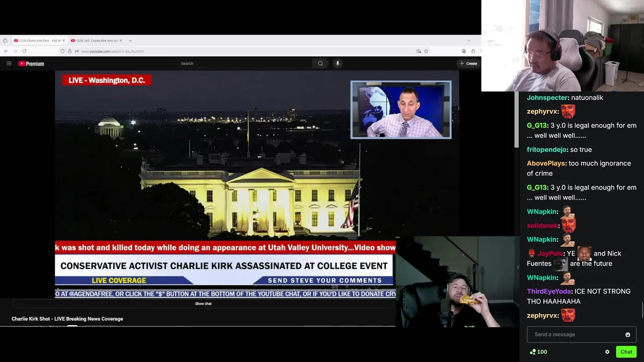The height and width of the screenshot is (362, 644).
Task: Open the YouTube Create button
Action: pyautogui.click(x=468, y=63)
